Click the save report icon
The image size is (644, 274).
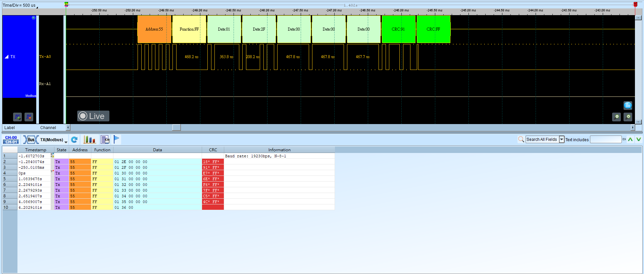(x=105, y=140)
